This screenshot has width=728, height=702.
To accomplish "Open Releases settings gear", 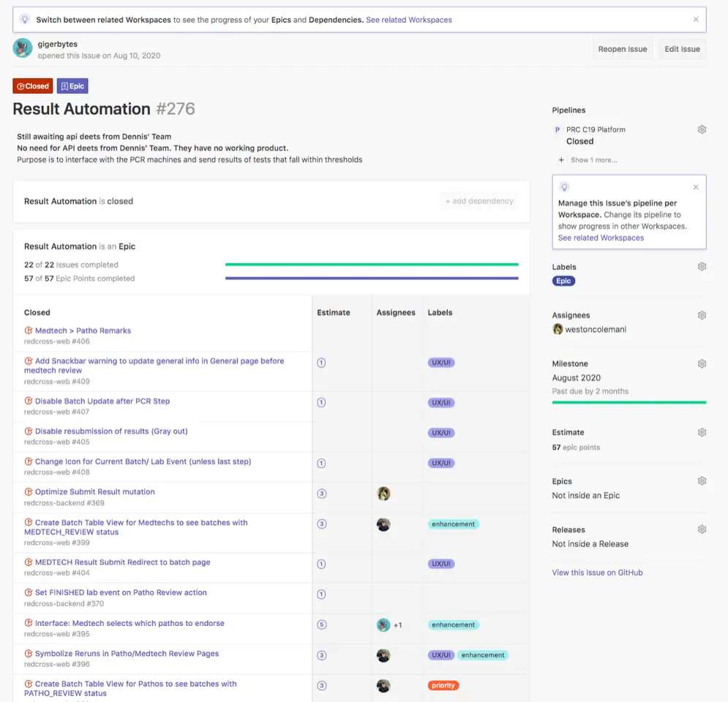I will click(702, 529).
